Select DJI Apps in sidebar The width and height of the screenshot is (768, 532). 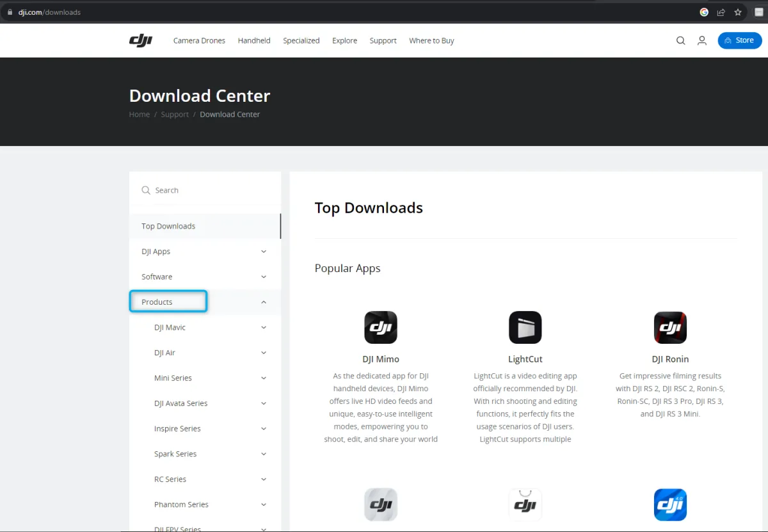click(156, 252)
